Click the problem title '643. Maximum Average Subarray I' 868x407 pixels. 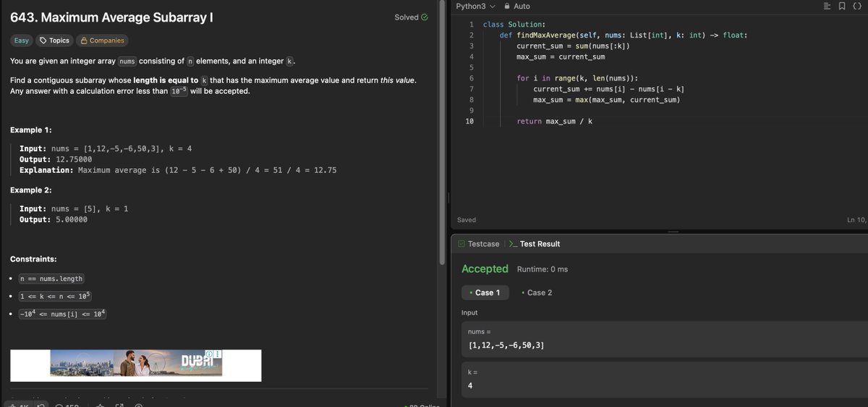click(x=111, y=17)
